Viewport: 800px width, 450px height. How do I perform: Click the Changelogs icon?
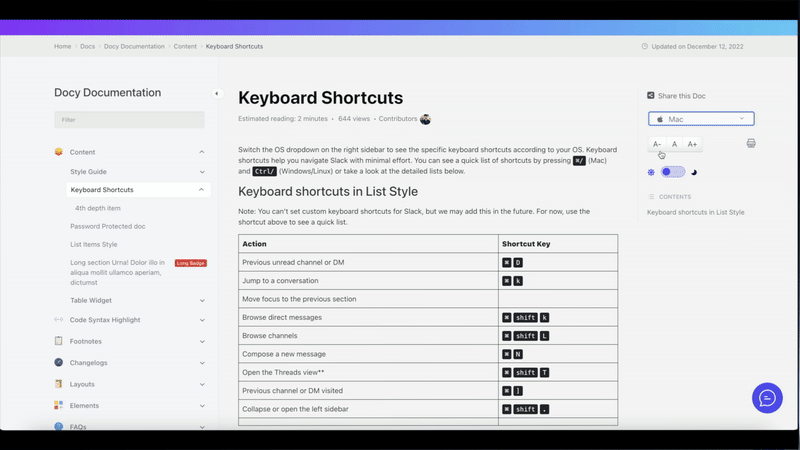pos(59,362)
